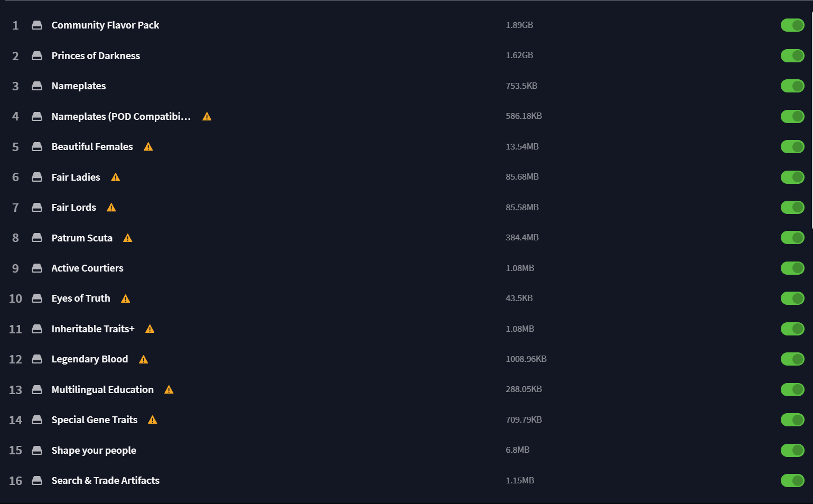Toggle the Search & Trade Artifacts mod off
The image size is (813, 504).
(792, 480)
